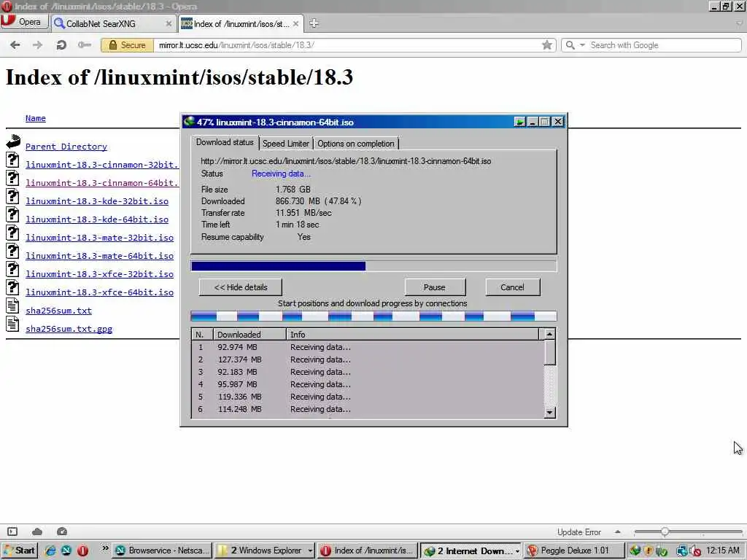Viewport: 747px width, 560px height.
Task: Cancel the linuxmint iso download
Action: (x=512, y=287)
